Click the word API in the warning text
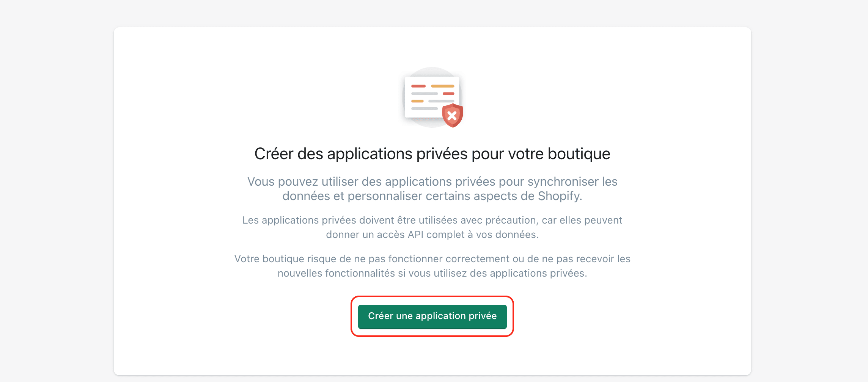 click(x=415, y=235)
